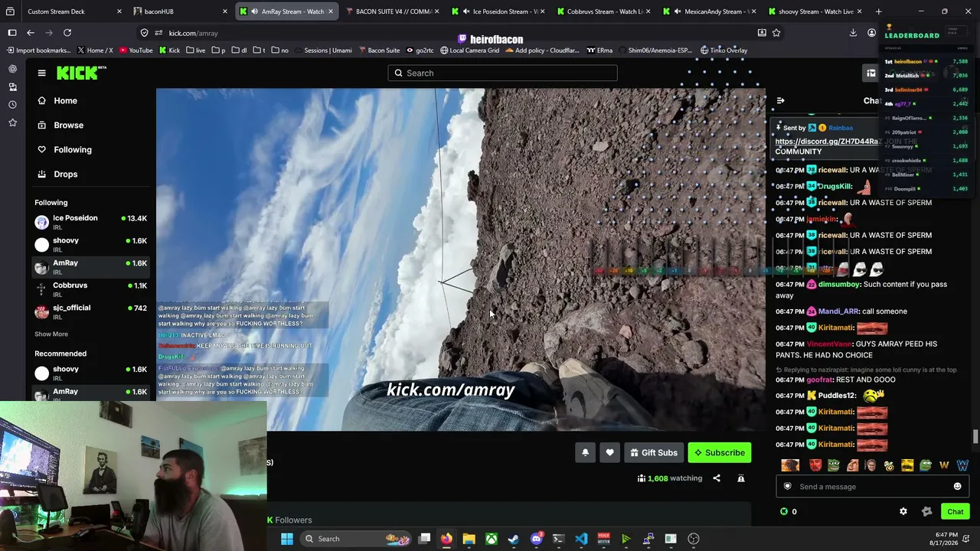Open the Followers section below the stream
Image resolution: width=980 pixels, height=551 pixels.
(x=289, y=520)
